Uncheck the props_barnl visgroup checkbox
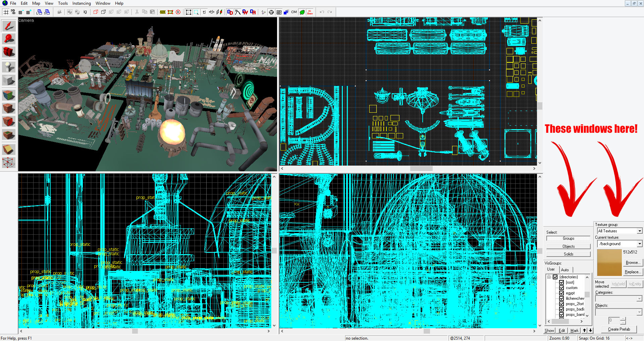644x341 pixels. (561, 315)
